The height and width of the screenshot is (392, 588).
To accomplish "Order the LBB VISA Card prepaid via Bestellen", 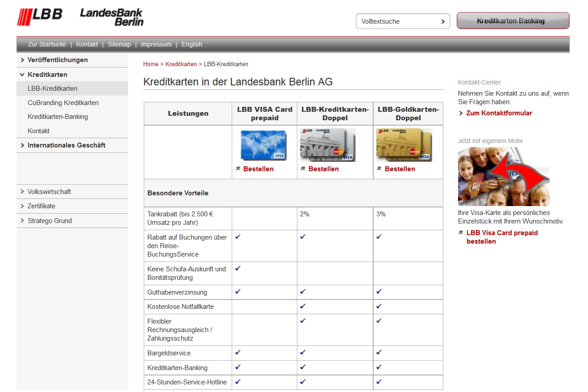I will (x=259, y=169).
